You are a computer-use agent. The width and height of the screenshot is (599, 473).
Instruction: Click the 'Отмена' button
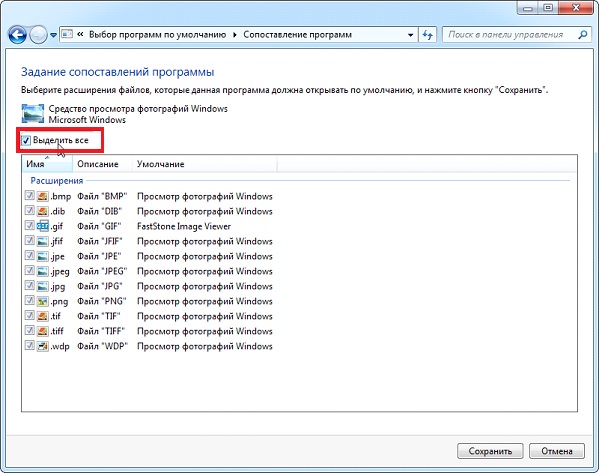557,451
